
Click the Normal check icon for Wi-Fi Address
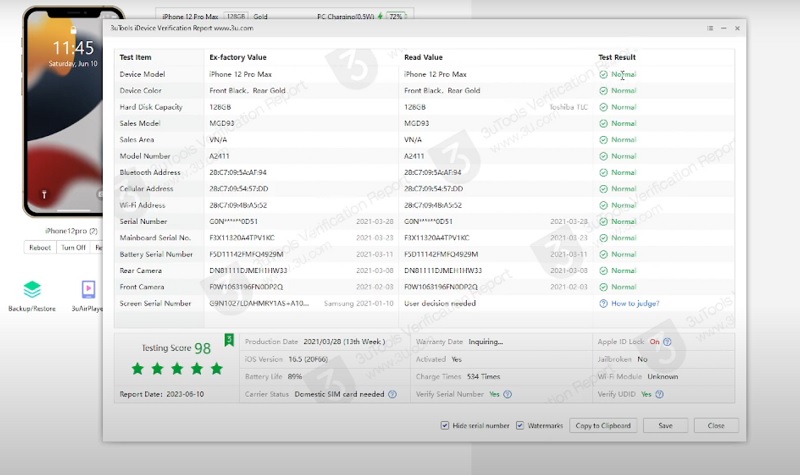coord(604,205)
